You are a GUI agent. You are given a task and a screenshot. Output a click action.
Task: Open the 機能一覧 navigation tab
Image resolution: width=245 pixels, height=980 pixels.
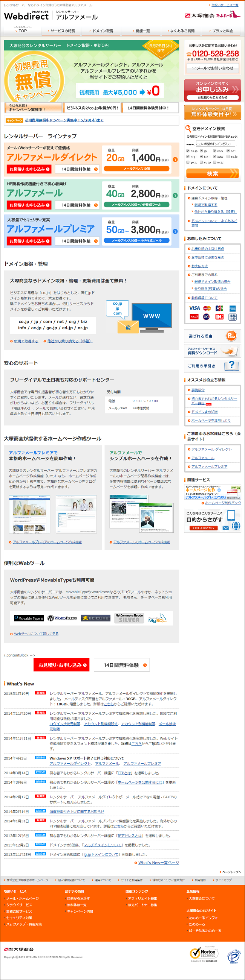point(142,31)
